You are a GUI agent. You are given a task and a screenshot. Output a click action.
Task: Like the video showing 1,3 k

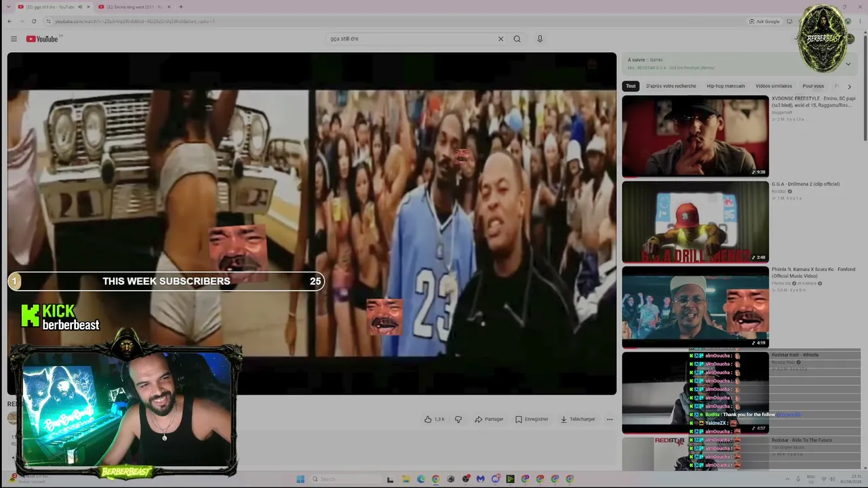click(x=434, y=420)
